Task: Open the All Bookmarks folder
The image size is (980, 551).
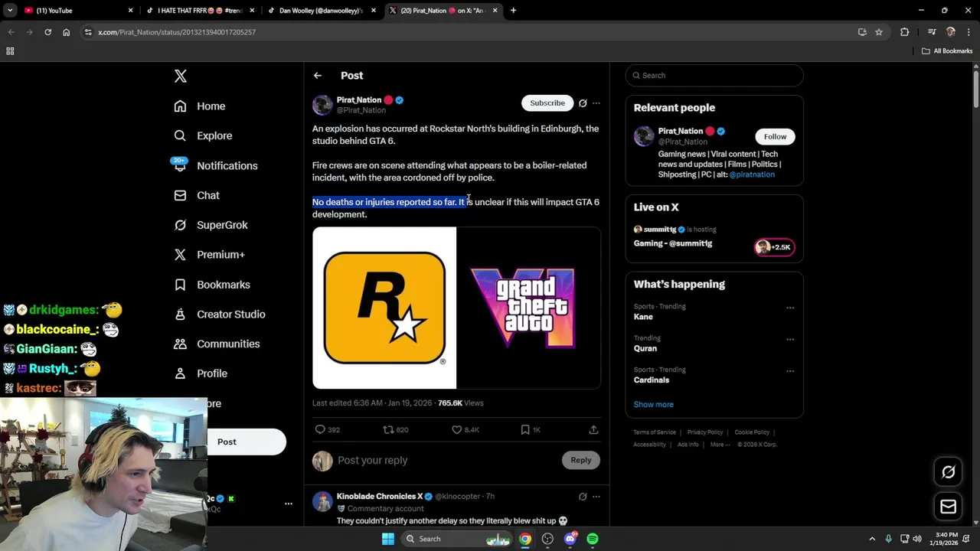Action: [x=947, y=51]
